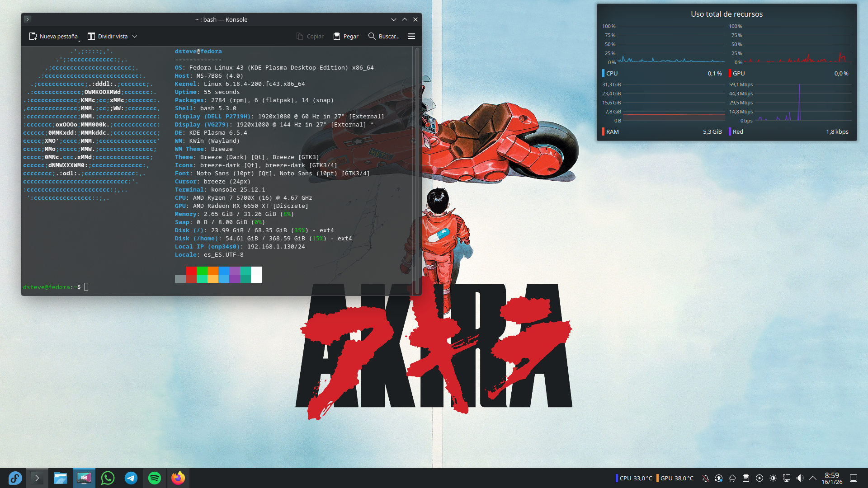
Task: Open WhatsApp from the taskbar
Action: [108, 478]
